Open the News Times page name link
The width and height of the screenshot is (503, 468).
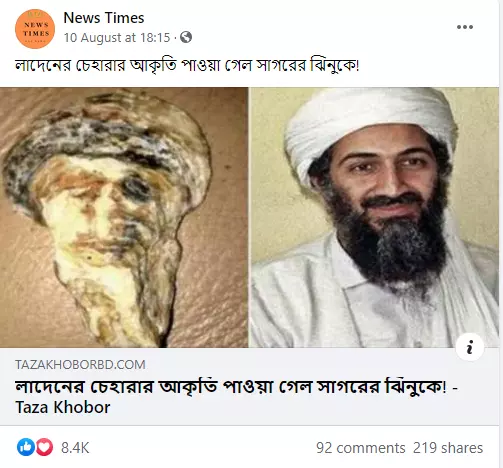click(104, 18)
